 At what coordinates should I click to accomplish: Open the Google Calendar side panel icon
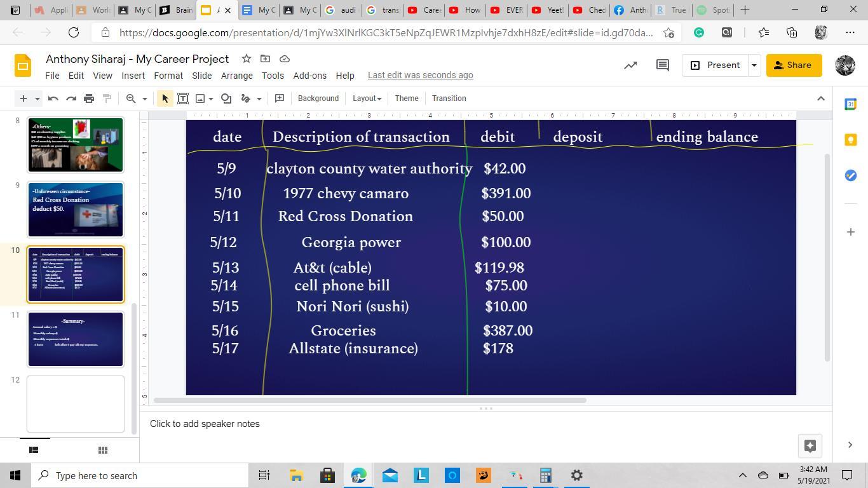point(851,104)
